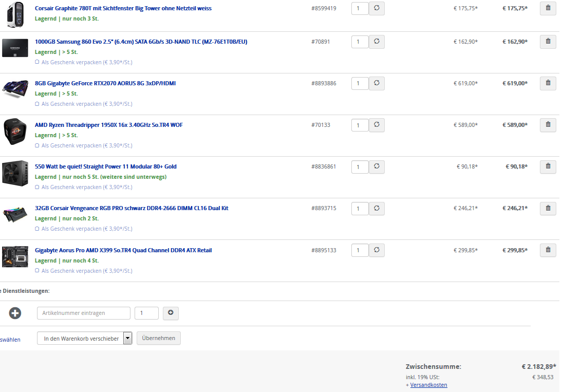Edit quantity field for Gigabyte Aorus Pro X399
Image resolution: width=563 pixels, height=392 pixels.
360,250
